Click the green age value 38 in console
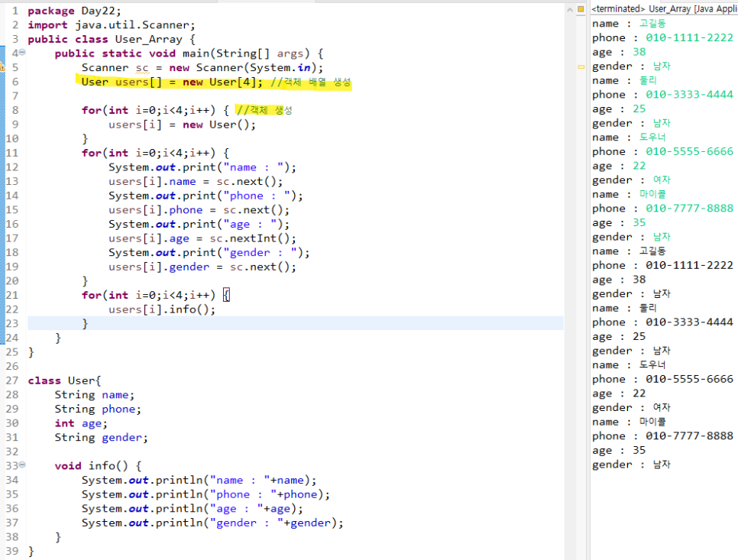Screen dimensions: 738x560 click(x=639, y=52)
